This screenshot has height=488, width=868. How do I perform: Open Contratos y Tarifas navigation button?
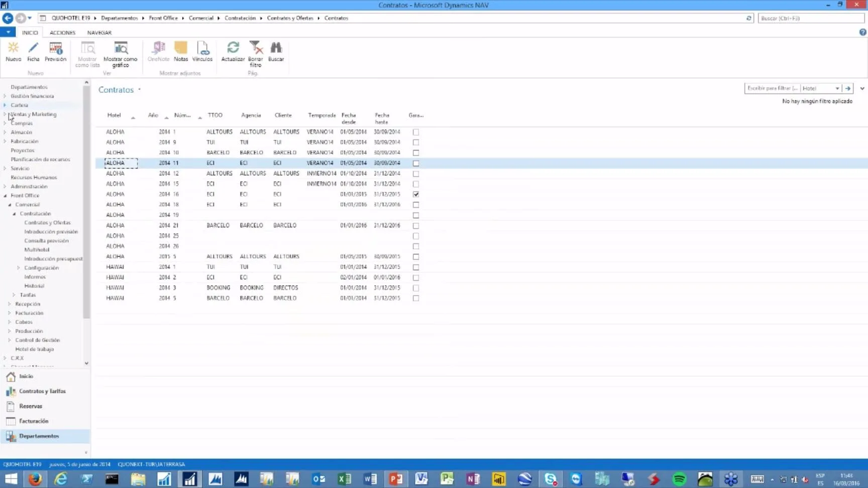point(45,392)
